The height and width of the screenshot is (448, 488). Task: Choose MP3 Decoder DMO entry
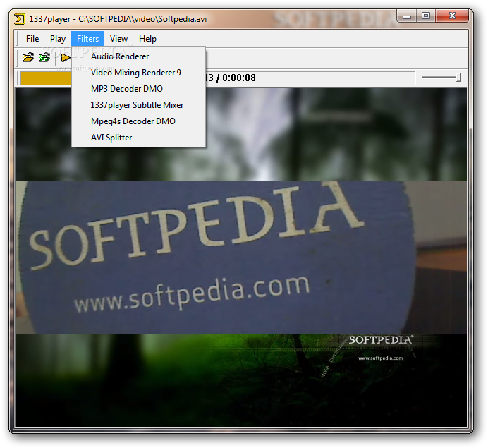coord(138,89)
